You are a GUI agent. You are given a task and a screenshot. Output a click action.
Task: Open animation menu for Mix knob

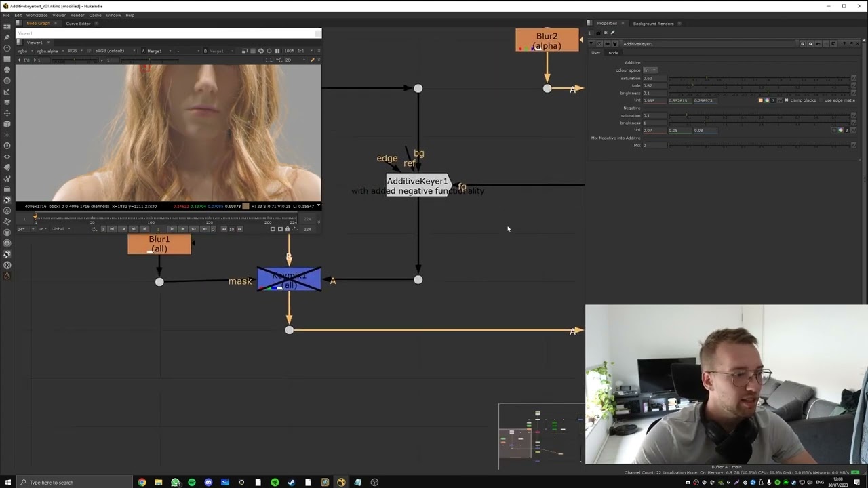point(854,145)
